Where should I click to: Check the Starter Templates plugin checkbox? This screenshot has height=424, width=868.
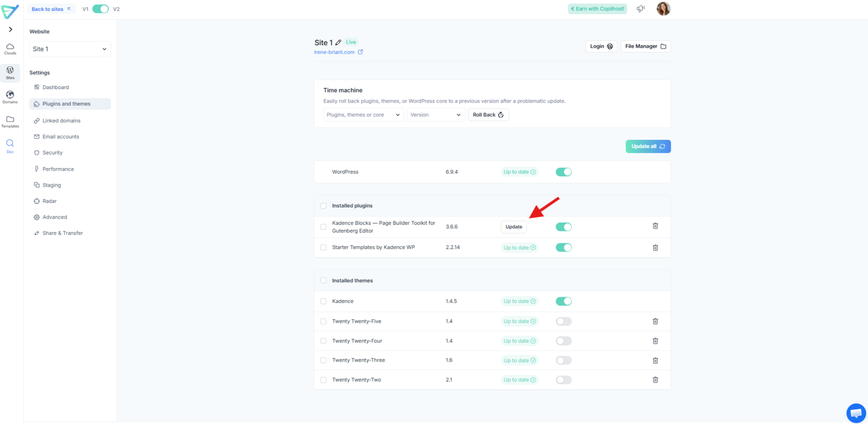pos(323,247)
